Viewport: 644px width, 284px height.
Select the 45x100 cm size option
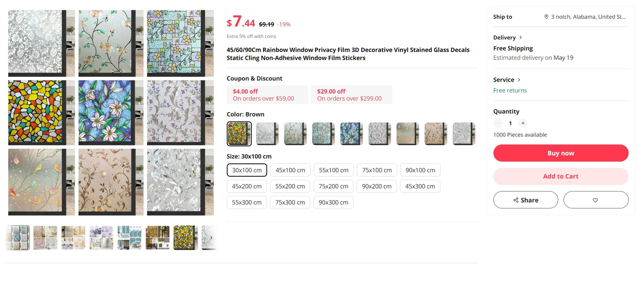[290, 170]
